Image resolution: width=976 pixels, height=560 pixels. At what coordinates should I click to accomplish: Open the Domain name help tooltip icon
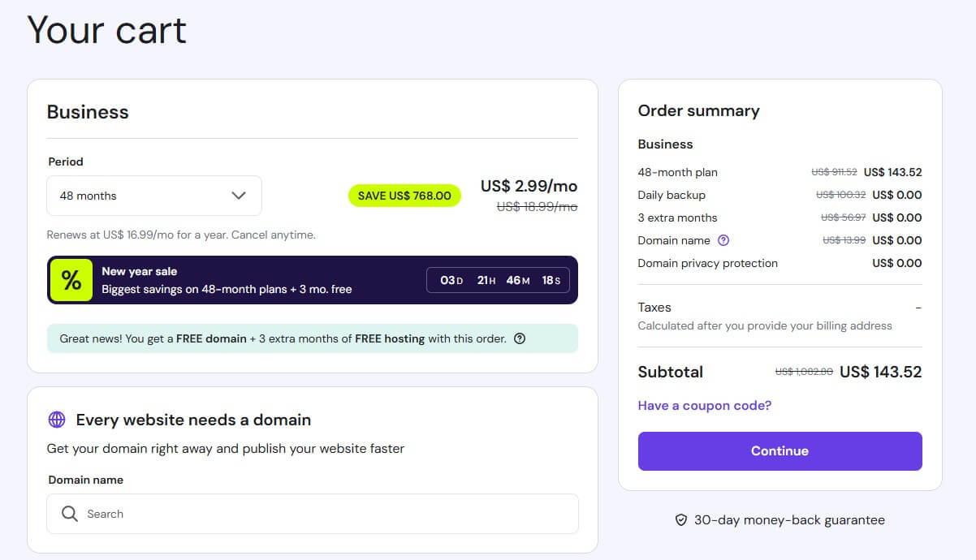pyautogui.click(x=724, y=239)
